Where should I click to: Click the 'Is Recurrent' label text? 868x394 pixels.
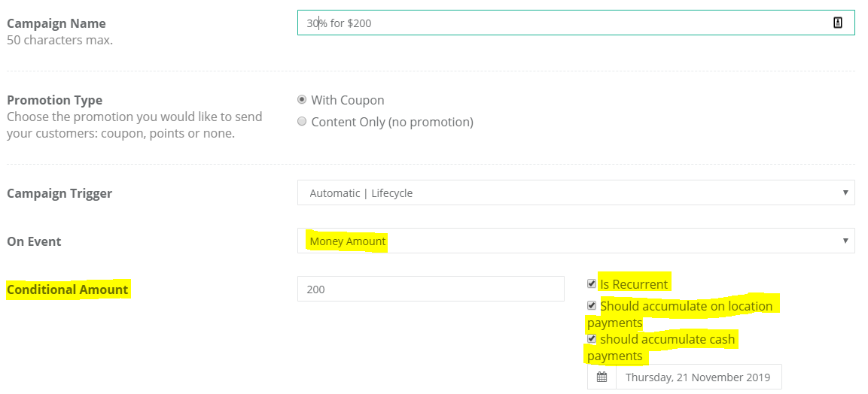(635, 284)
